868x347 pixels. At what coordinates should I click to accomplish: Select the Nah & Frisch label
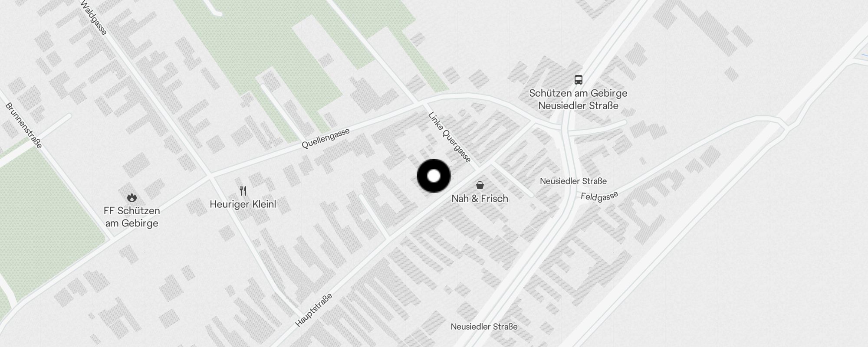pyautogui.click(x=480, y=199)
